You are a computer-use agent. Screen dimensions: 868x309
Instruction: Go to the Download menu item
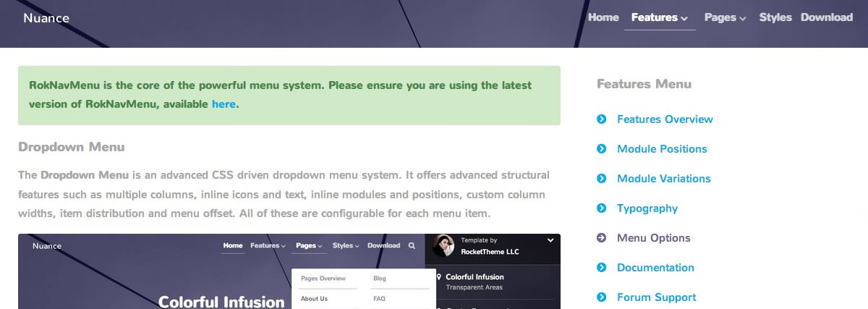click(x=827, y=17)
